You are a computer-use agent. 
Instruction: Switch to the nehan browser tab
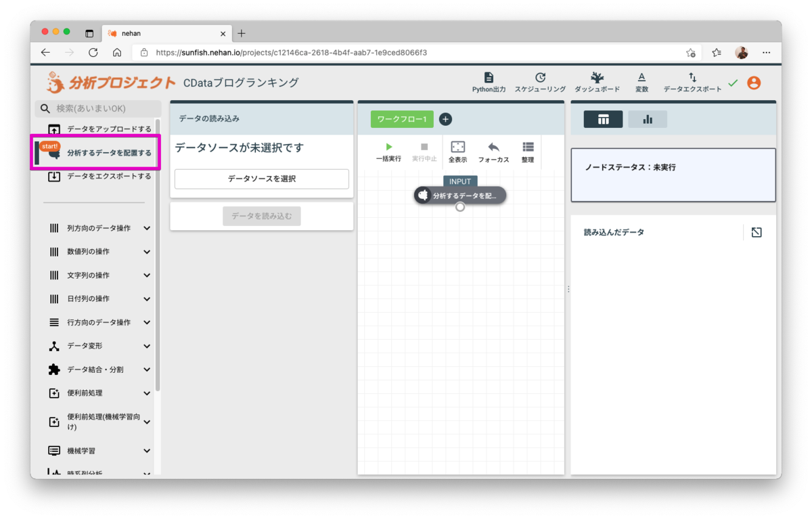coord(162,32)
